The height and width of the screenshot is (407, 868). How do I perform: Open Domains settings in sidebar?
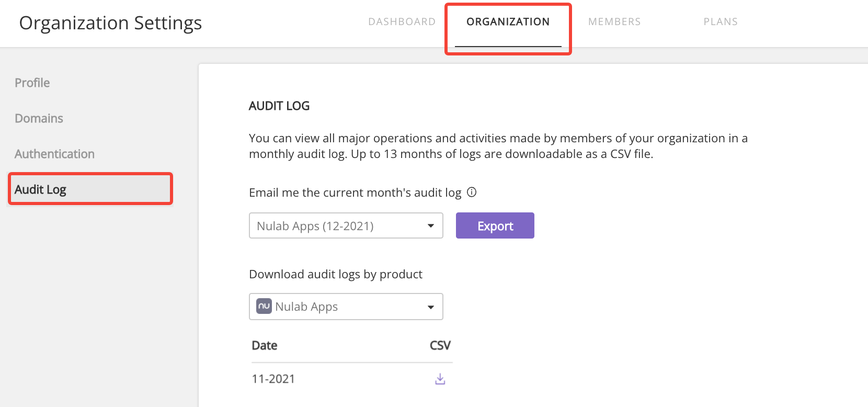coord(39,118)
